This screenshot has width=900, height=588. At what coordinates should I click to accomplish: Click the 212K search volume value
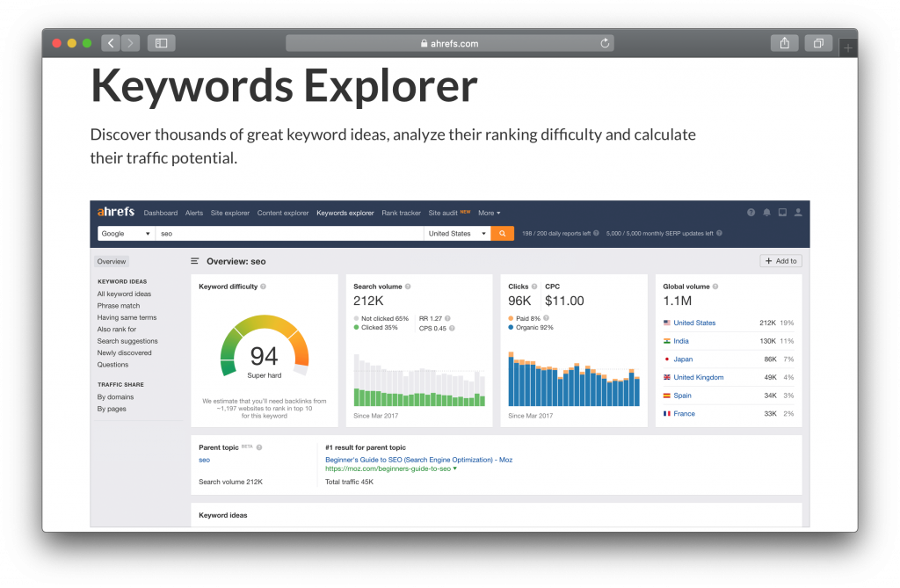point(368,301)
